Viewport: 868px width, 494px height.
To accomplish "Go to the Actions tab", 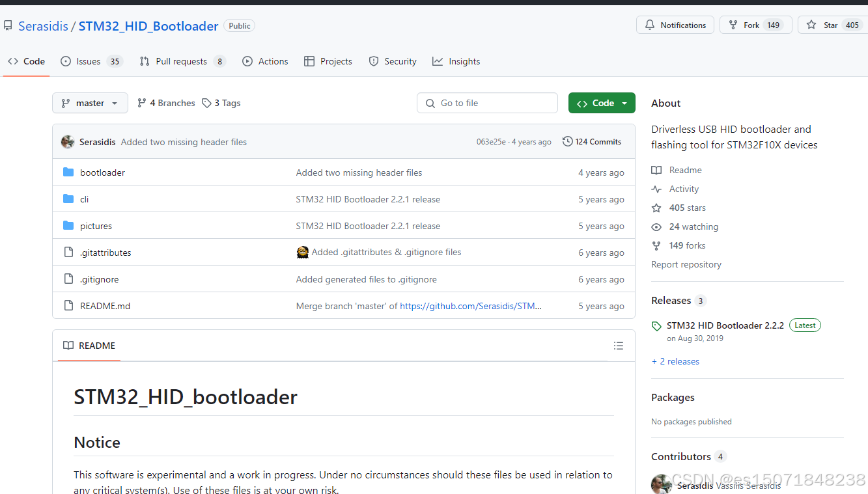I will (x=265, y=61).
